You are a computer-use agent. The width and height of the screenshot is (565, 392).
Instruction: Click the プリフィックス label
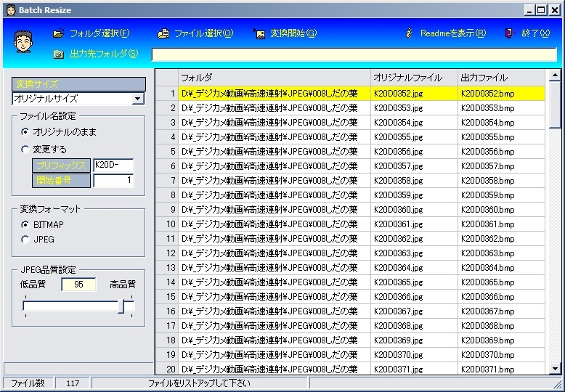point(61,166)
